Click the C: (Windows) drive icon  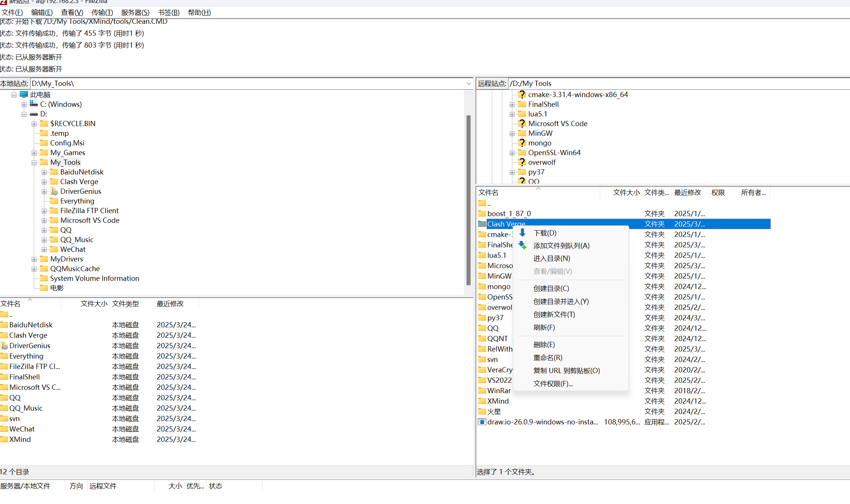pos(34,104)
